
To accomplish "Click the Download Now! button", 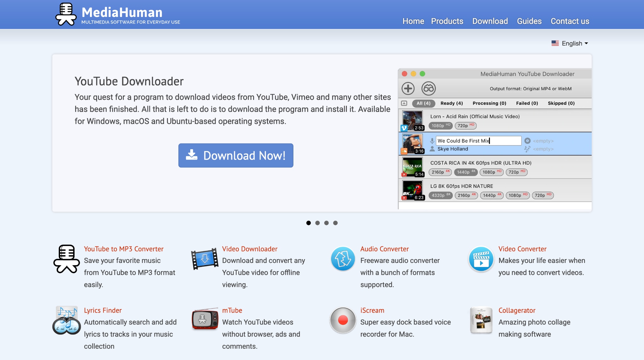I will click(x=236, y=155).
